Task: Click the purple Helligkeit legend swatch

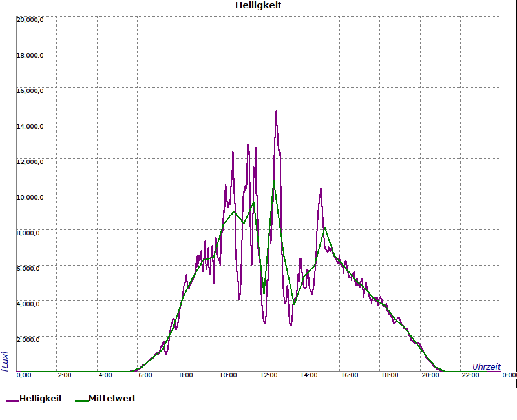Action: pos(12,401)
